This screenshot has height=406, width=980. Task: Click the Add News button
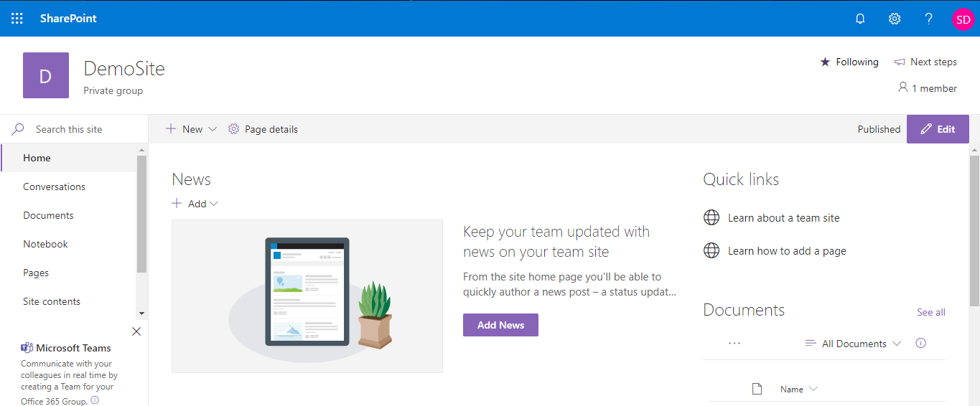coord(500,325)
